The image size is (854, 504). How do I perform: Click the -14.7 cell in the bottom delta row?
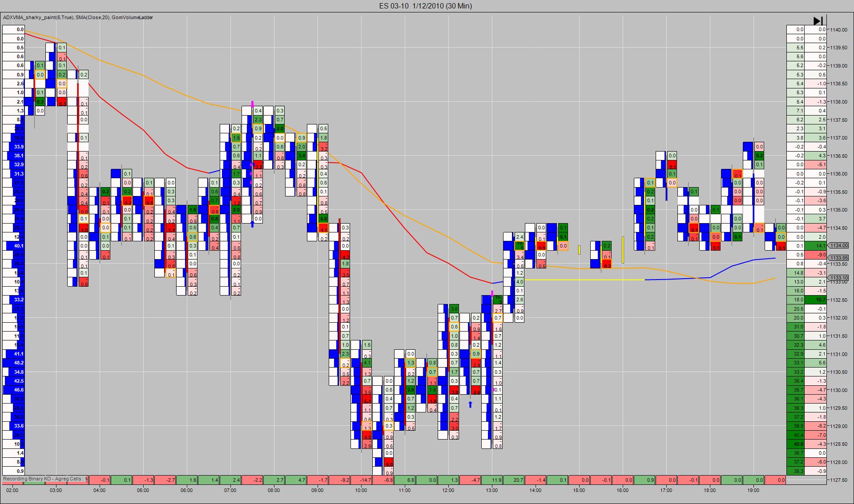[361, 480]
